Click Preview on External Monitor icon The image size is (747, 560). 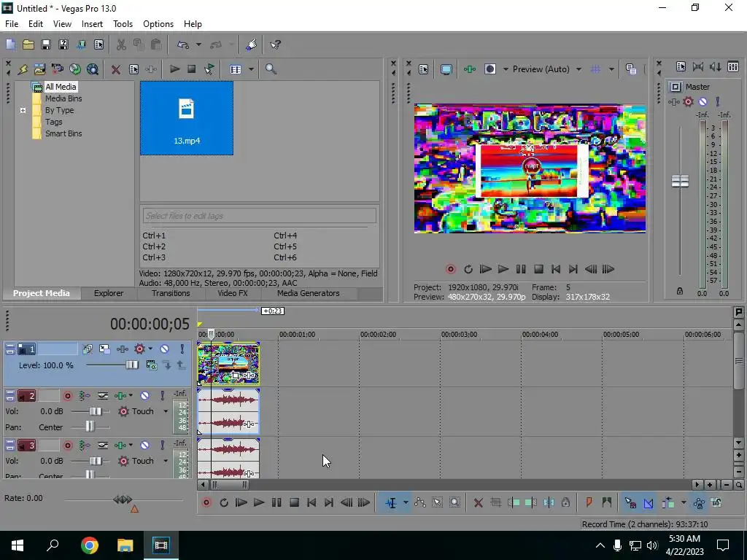[446, 69]
